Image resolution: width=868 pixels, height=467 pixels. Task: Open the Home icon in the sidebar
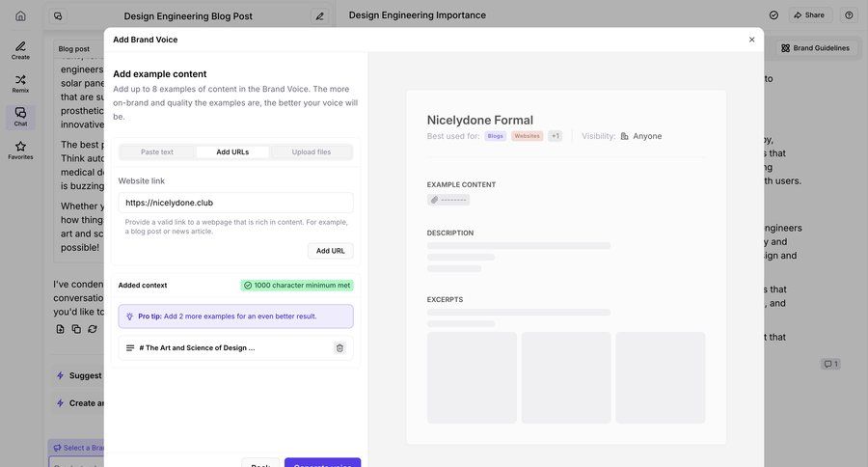[x=20, y=15]
